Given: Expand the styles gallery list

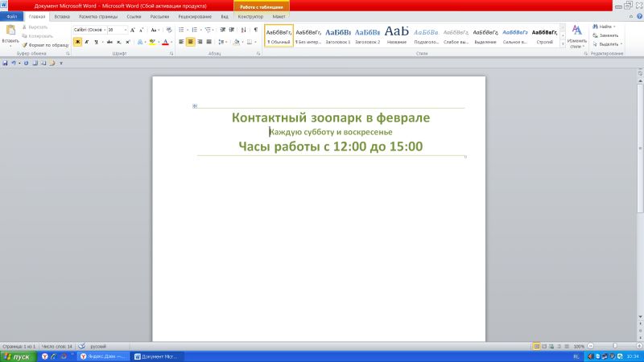Looking at the screenshot, I should point(562,44).
